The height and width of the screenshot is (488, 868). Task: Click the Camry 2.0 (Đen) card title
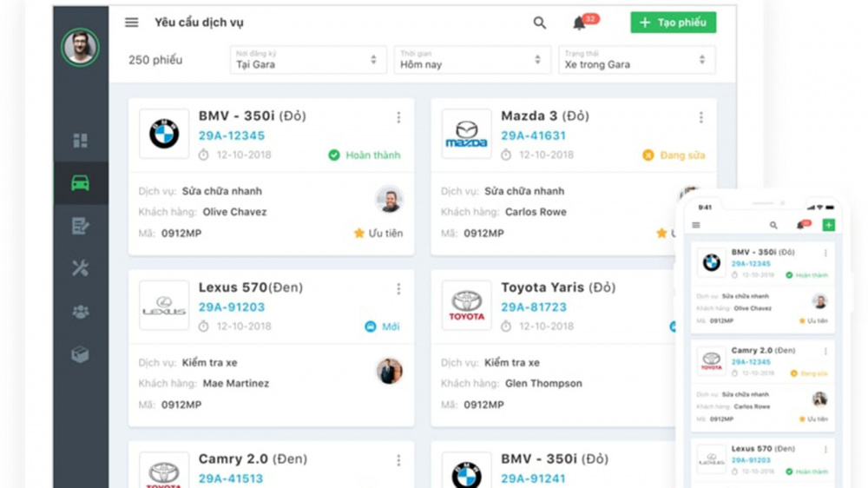coord(253,458)
